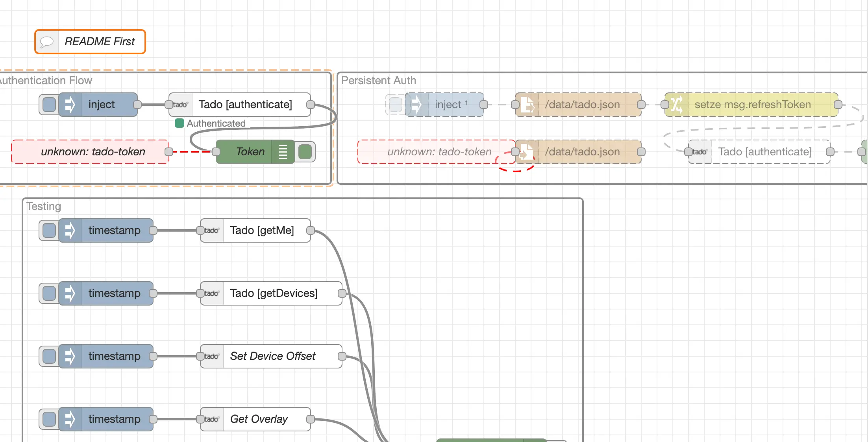Select the Testing group label
868x442 pixels.
[44, 206]
